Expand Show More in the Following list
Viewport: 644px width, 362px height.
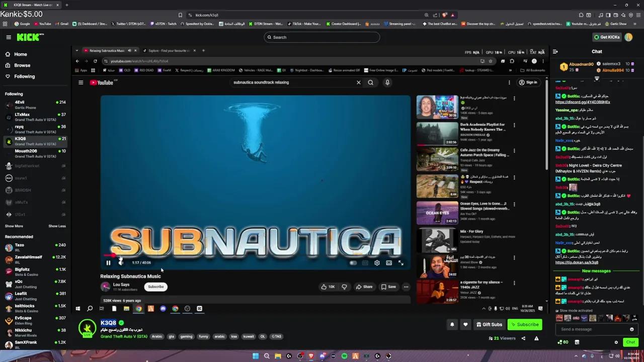(x=14, y=226)
